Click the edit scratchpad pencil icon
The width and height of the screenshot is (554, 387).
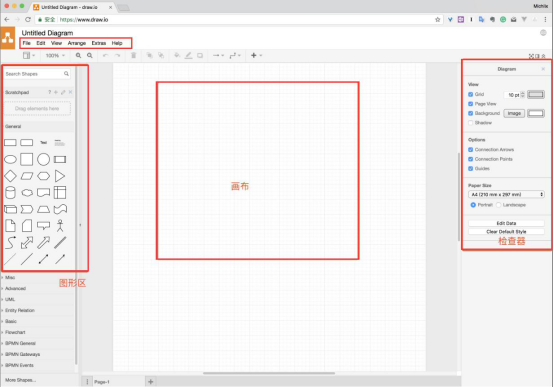point(63,92)
